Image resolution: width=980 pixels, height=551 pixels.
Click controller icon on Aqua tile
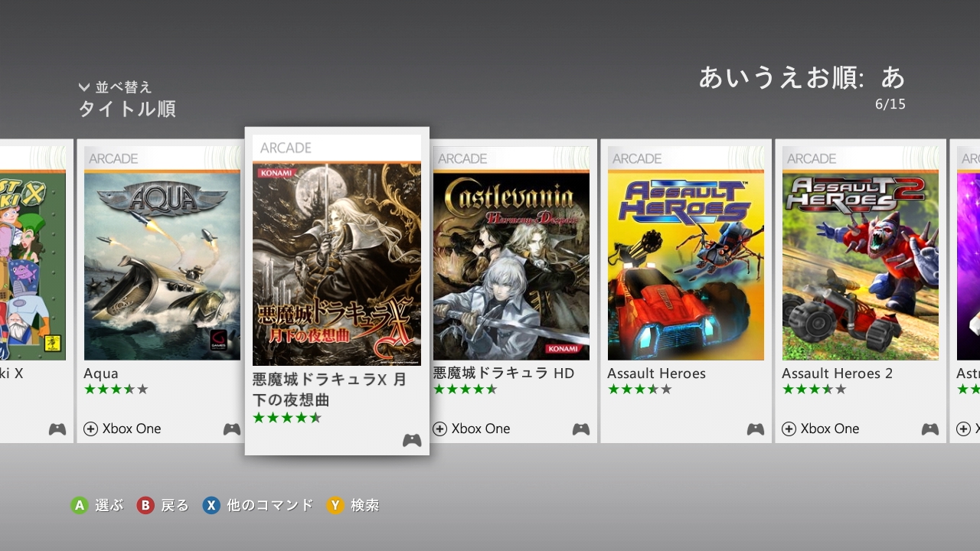(x=232, y=429)
